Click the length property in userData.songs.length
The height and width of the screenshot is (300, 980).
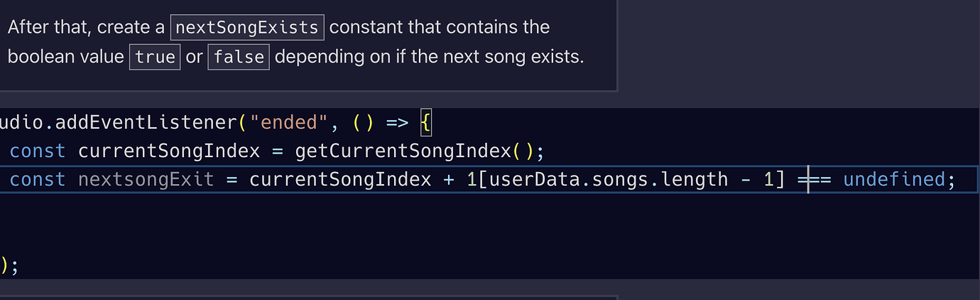(695, 179)
